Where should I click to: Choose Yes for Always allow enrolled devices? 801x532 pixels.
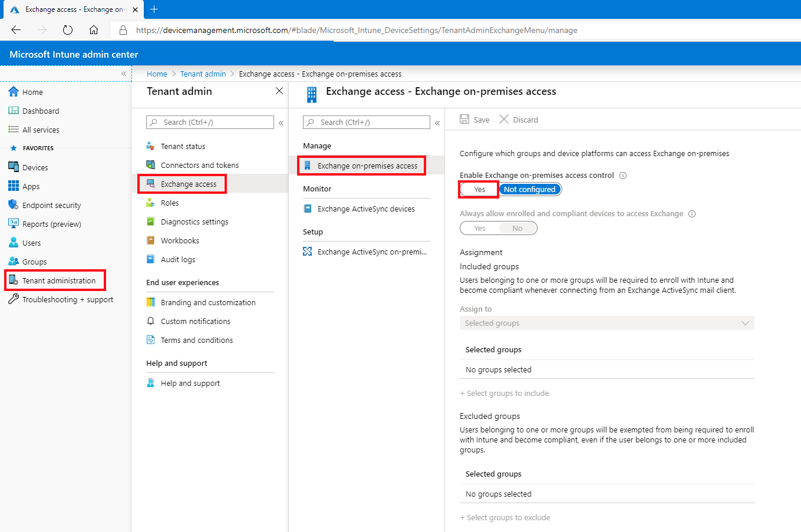[x=480, y=229]
